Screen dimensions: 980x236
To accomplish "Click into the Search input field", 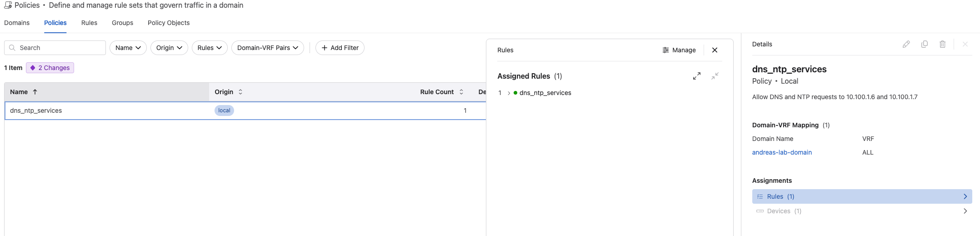I will [x=59, y=48].
